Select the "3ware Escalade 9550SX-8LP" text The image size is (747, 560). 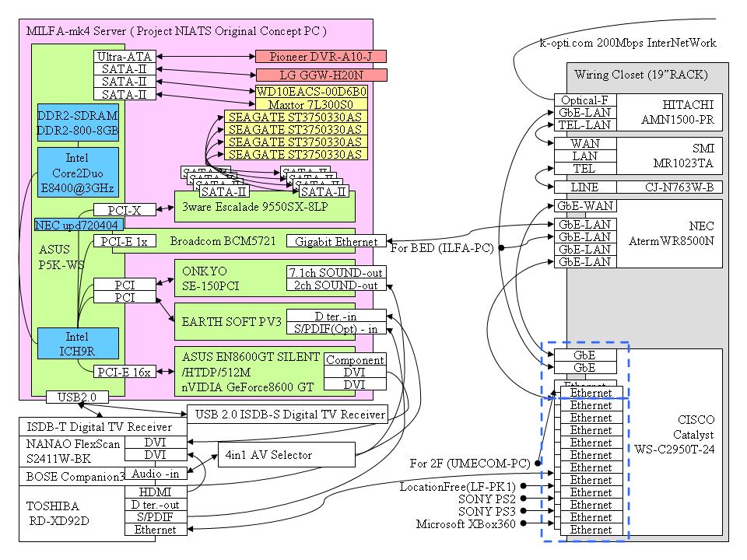click(x=255, y=207)
